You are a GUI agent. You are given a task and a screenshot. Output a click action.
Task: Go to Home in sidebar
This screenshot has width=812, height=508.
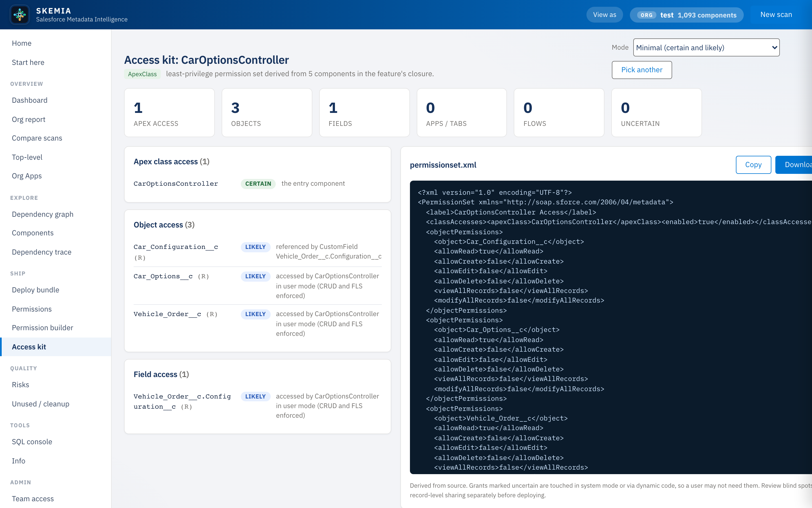[56, 43]
